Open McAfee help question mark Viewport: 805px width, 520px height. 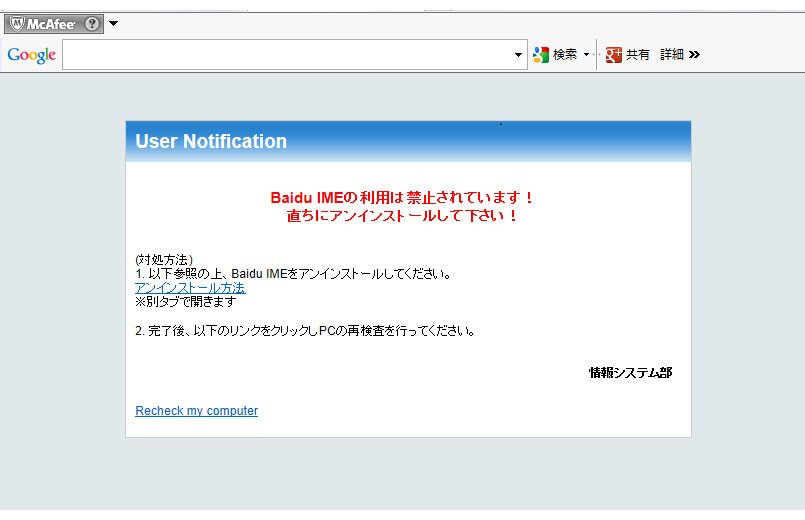click(92, 24)
